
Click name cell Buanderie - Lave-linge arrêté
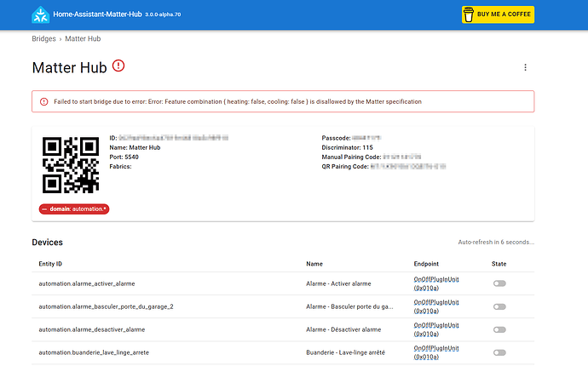click(345, 352)
